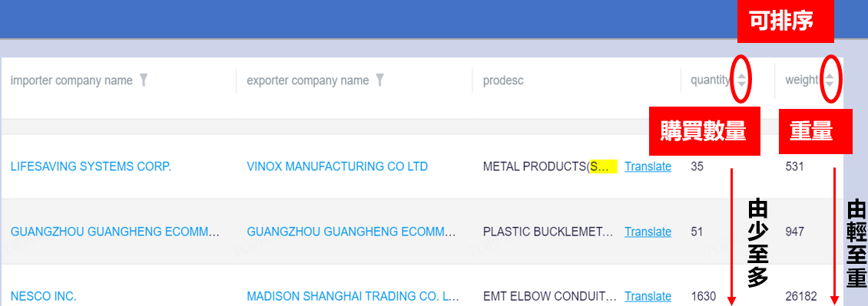Viewport: 868px width, 306px height.
Task: Click the quantity column header label
Action: tap(711, 81)
